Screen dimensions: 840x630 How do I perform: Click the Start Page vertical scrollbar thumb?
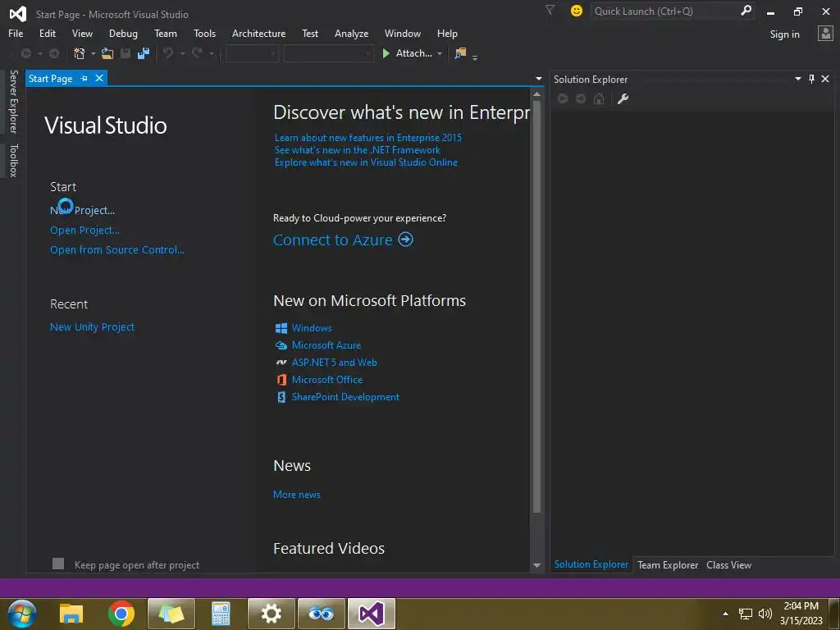tap(536, 308)
